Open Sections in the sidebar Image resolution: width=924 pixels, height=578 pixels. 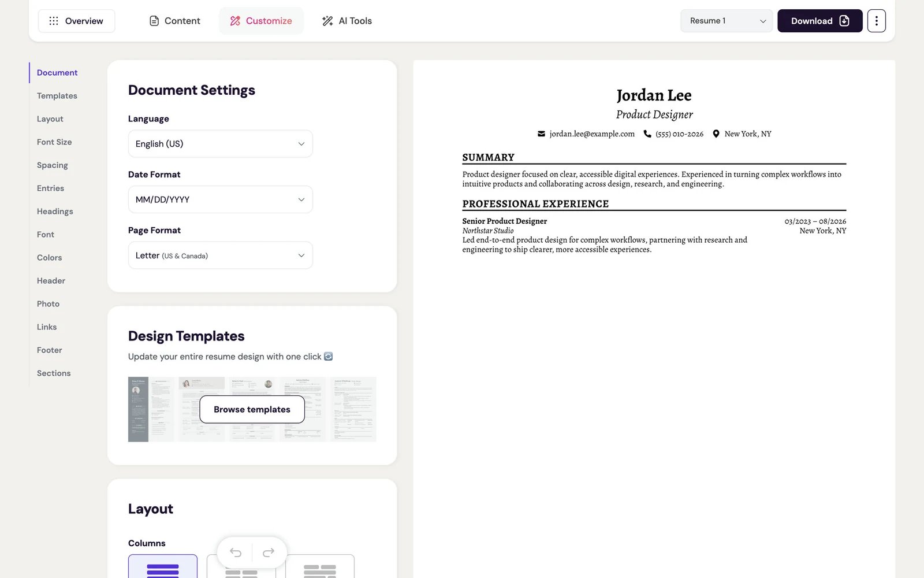pyautogui.click(x=54, y=373)
